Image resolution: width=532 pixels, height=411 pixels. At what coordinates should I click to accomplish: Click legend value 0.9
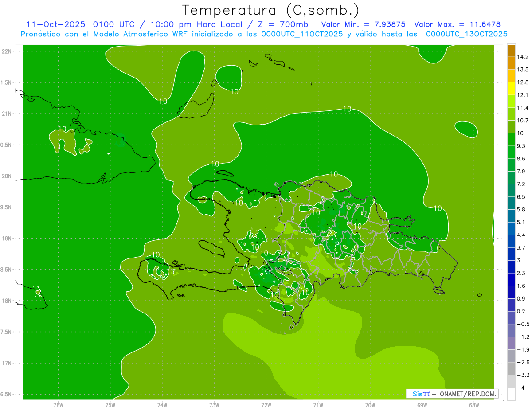tap(521, 298)
